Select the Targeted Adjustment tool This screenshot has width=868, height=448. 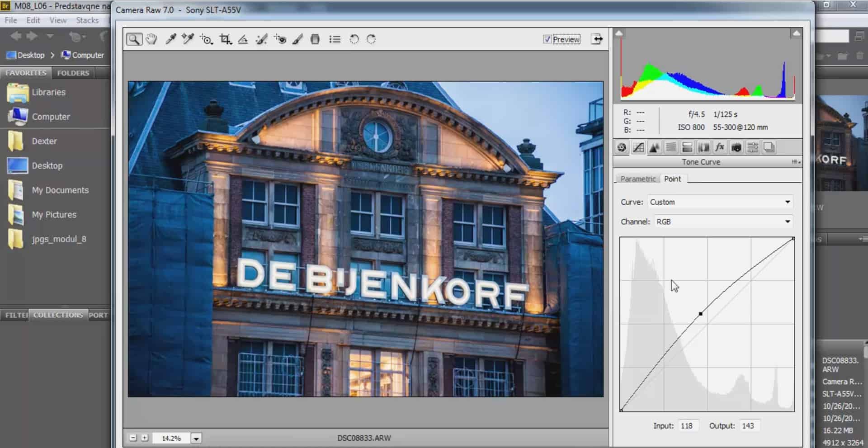pos(207,39)
